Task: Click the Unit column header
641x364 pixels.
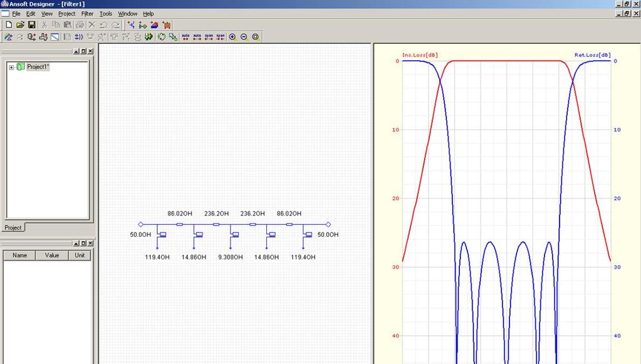Action: [x=80, y=256]
